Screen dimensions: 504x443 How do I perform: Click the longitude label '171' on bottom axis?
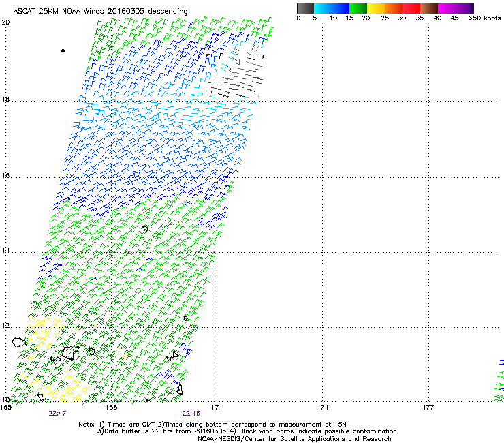tap(217, 408)
